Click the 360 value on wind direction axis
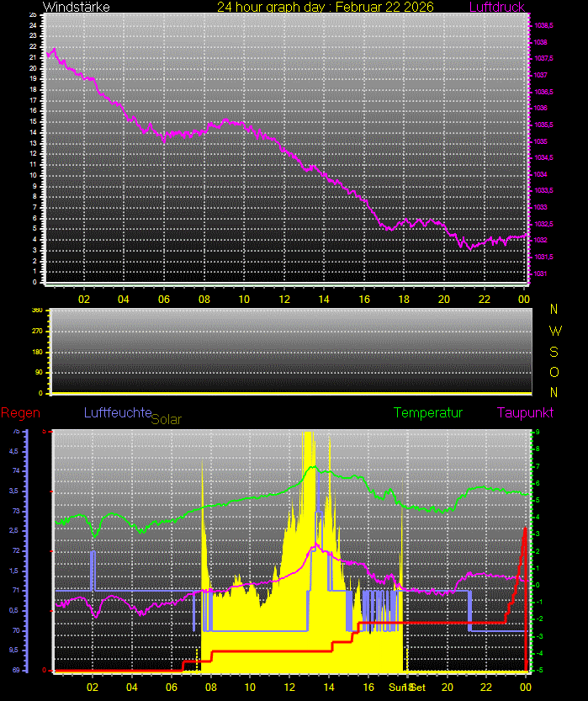The width and height of the screenshot is (588, 701). point(36,311)
